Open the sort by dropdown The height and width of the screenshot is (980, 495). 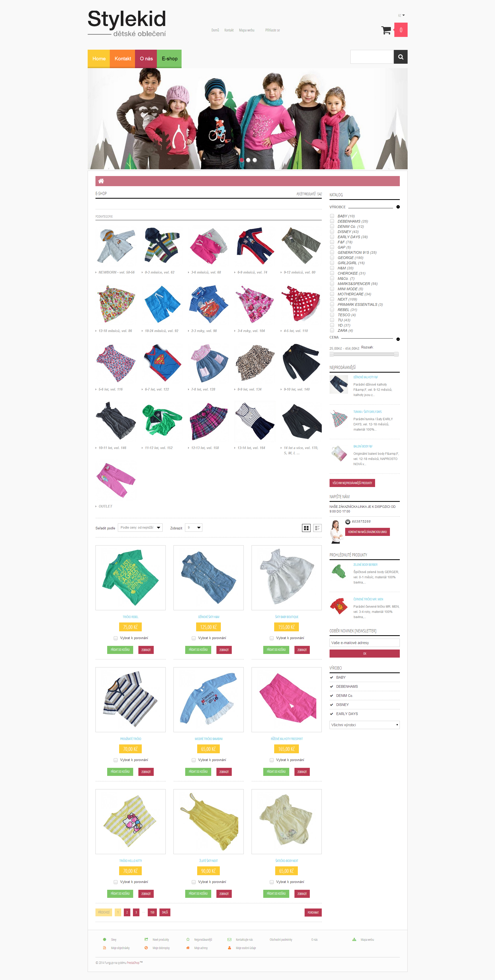coord(140,528)
